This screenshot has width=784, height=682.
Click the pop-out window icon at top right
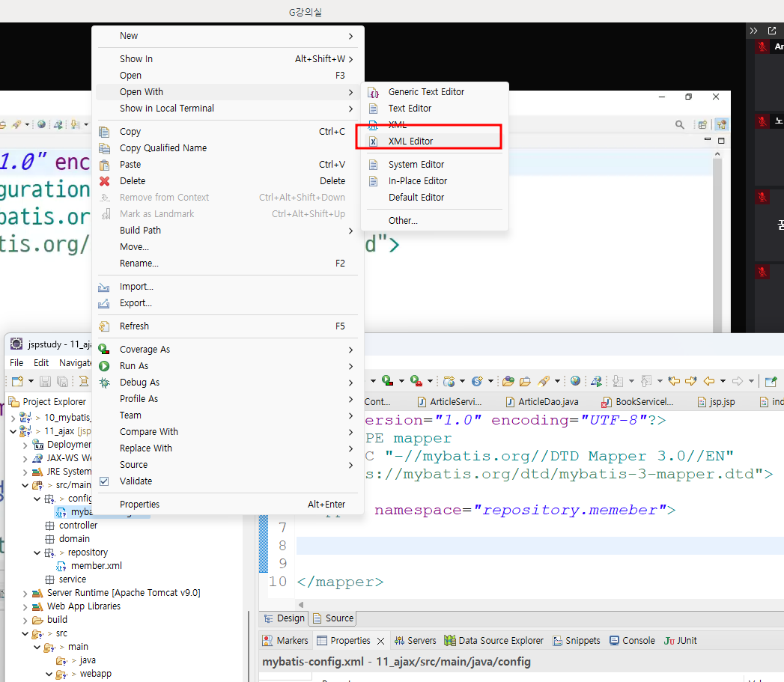(772, 31)
